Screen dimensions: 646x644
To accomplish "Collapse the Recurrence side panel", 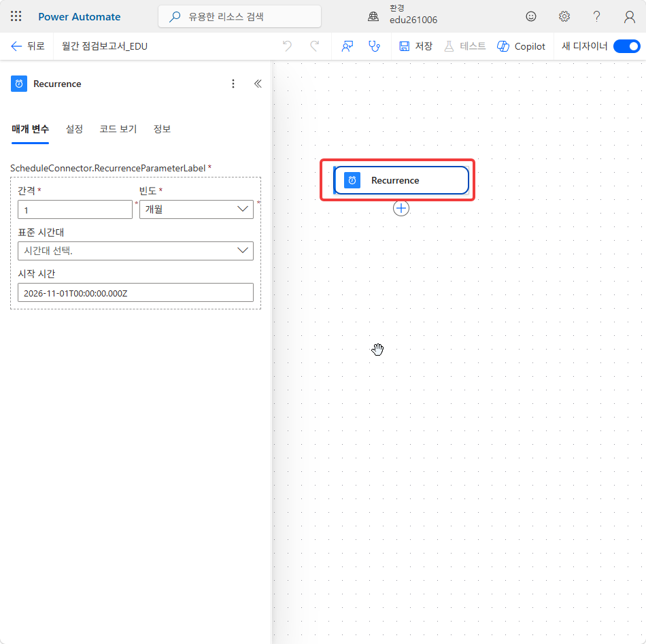I will click(x=258, y=84).
